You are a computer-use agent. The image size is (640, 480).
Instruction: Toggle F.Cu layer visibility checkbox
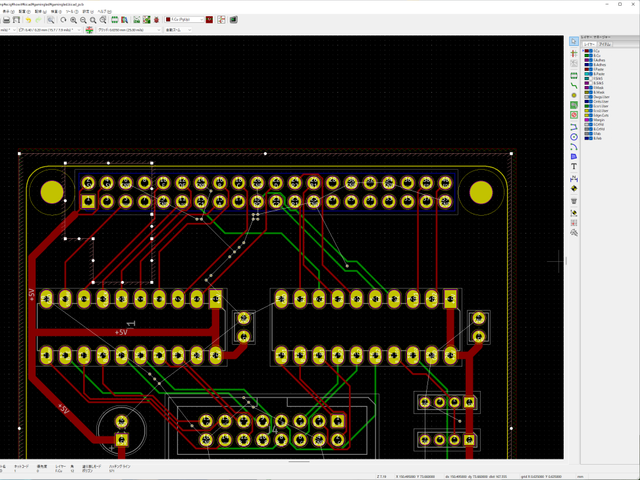click(x=593, y=50)
